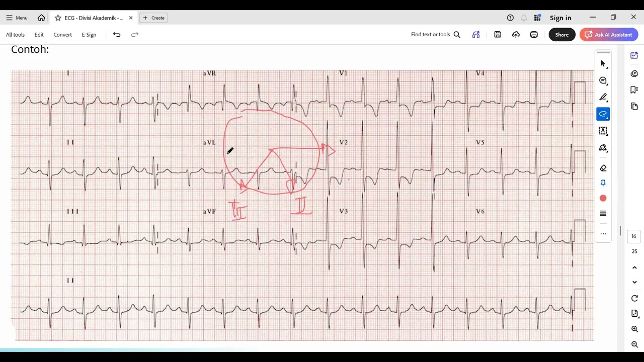Image resolution: width=644 pixels, height=362 pixels.
Task: Click the Find text or tools search
Action: [435, 35]
